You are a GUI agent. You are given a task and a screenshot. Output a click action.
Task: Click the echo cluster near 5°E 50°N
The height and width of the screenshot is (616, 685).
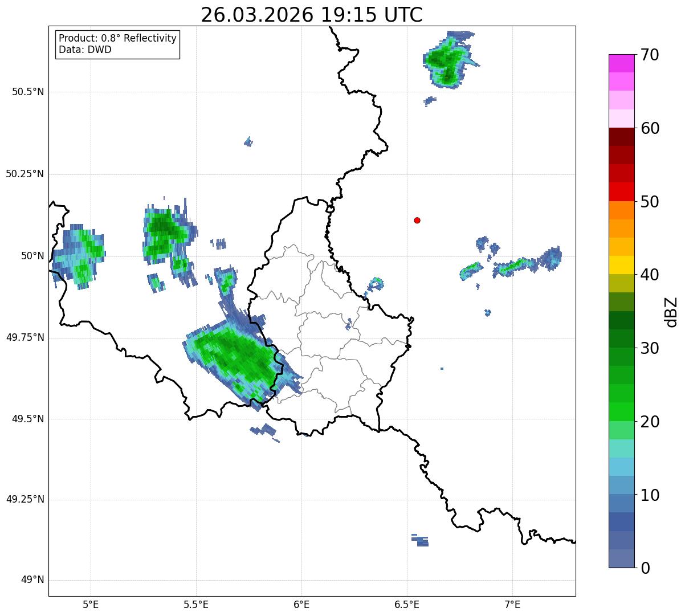pyautogui.click(x=78, y=256)
